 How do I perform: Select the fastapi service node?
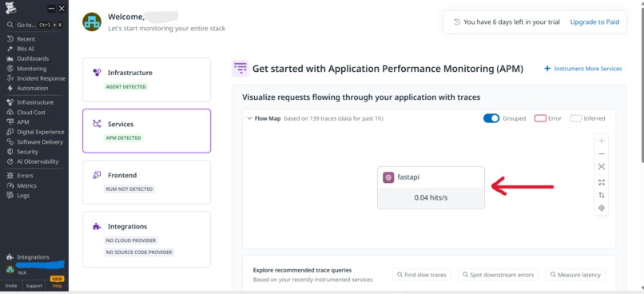click(x=431, y=188)
